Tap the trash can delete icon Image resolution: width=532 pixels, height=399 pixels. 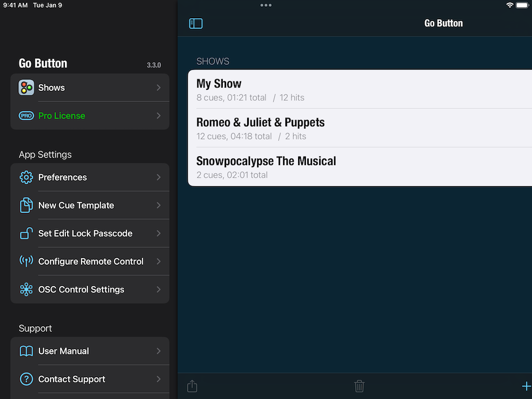(360, 386)
